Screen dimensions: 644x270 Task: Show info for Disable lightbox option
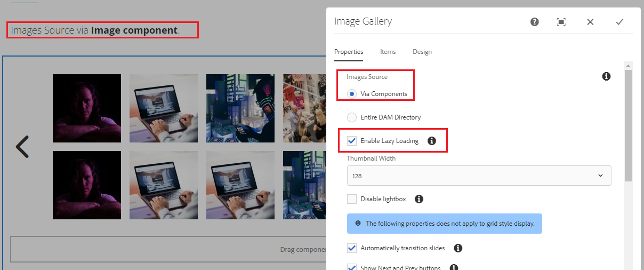tap(419, 199)
